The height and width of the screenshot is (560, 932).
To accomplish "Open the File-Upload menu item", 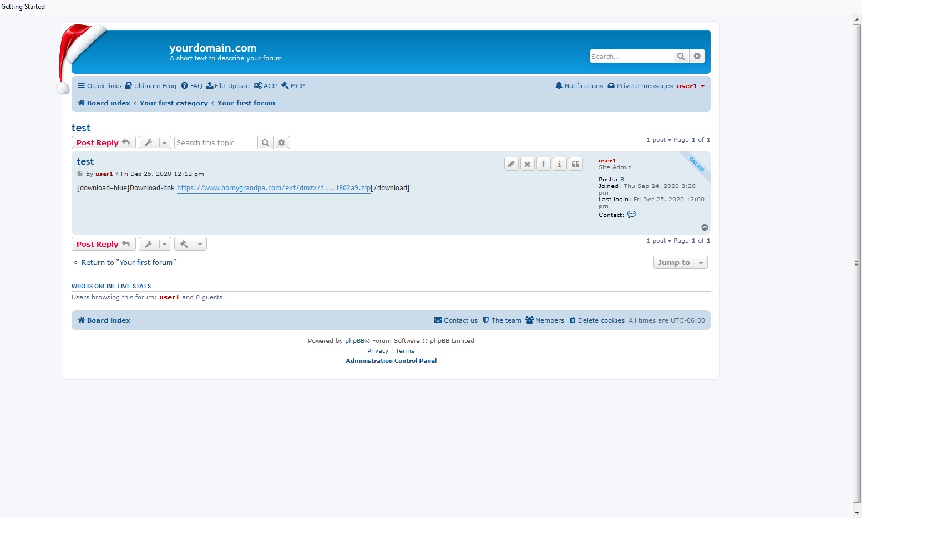I will tap(228, 86).
